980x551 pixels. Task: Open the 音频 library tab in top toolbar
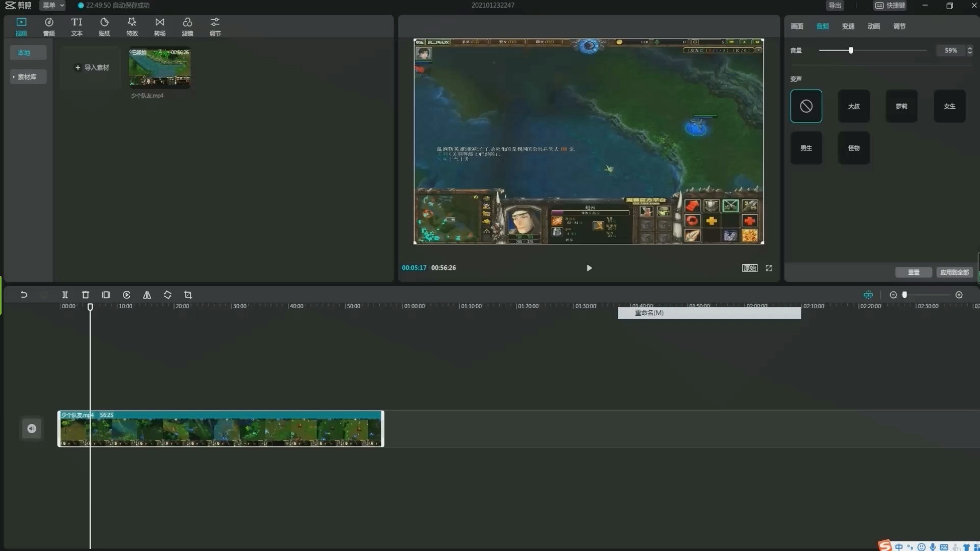49,27
